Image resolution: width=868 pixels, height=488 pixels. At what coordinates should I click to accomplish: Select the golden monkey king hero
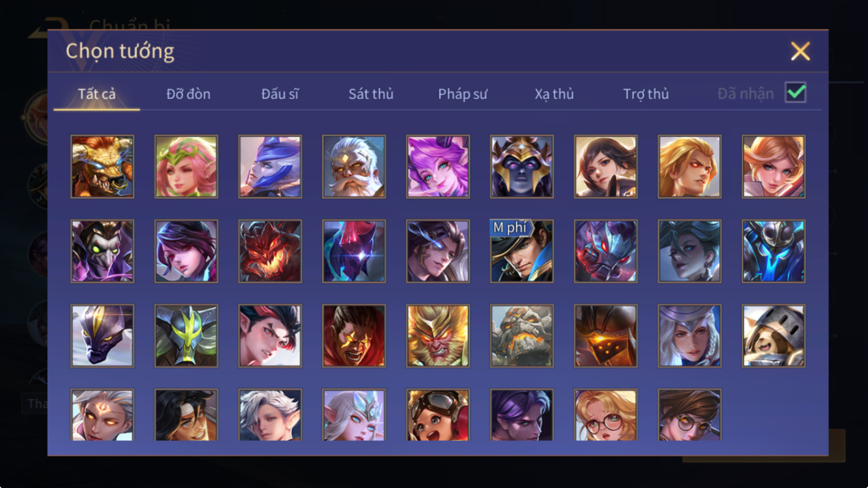[x=438, y=335]
